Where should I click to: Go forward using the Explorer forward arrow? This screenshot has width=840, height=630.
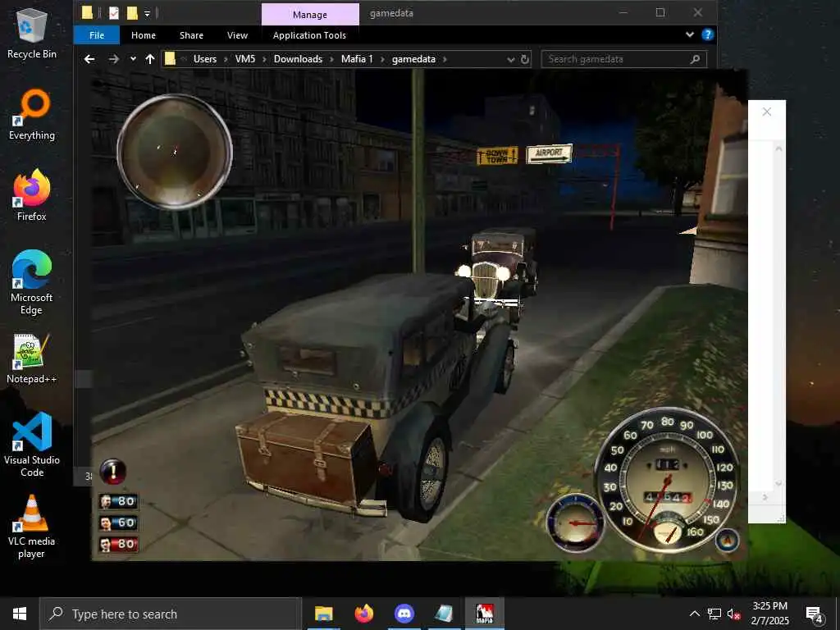click(113, 59)
